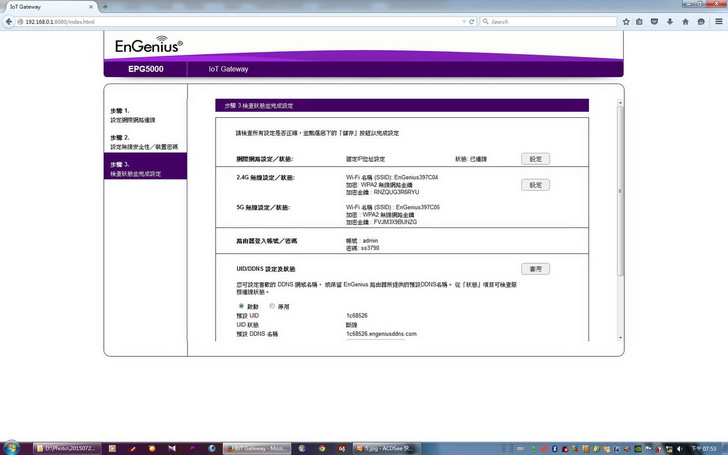Reload the page with refresh icon
The height and width of the screenshot is (455, 728).
[x=473, y=21]
